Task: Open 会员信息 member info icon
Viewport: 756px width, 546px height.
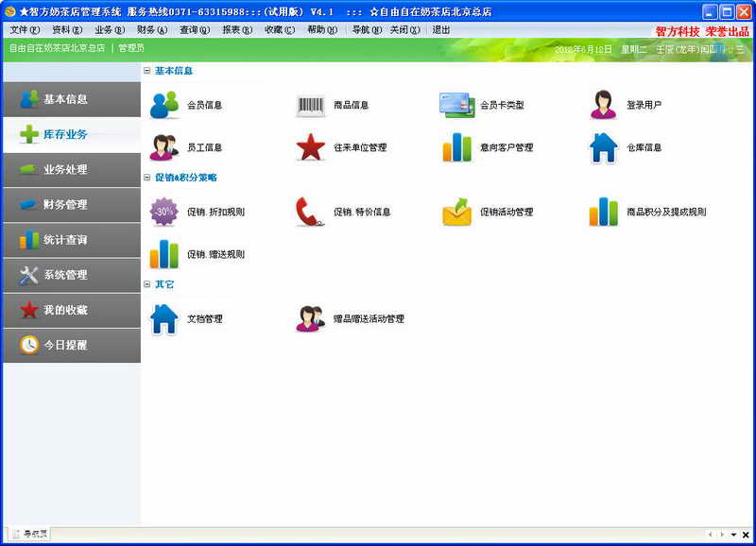Action: 163,105
